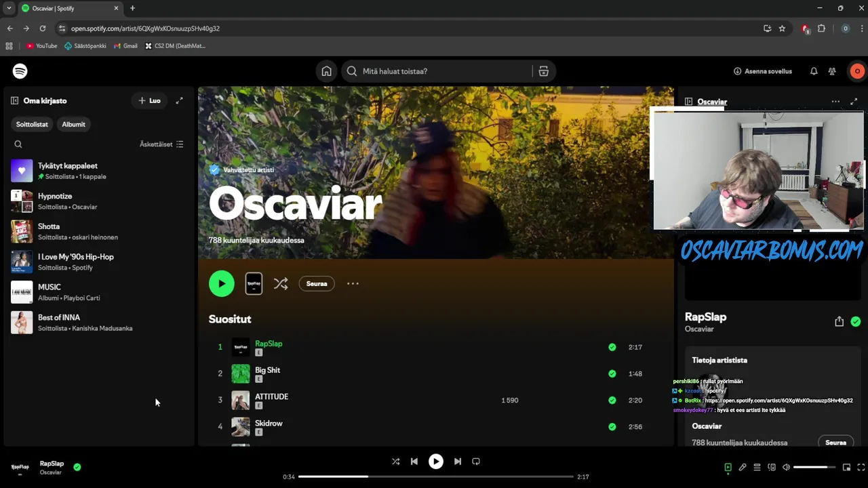This screenshot has width=868, height=488.
Task: Open the YouTube bookmark
Action: (x=42, y=46)
